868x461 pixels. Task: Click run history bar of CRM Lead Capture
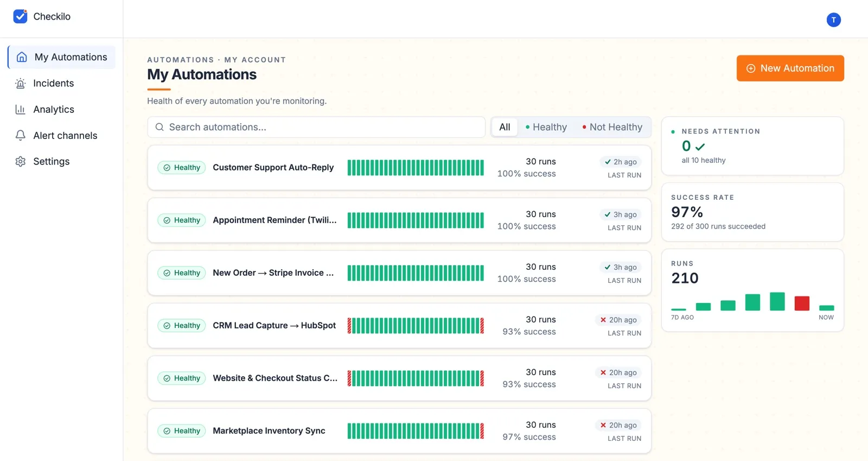pyautogui.click(x=416, y=325)
